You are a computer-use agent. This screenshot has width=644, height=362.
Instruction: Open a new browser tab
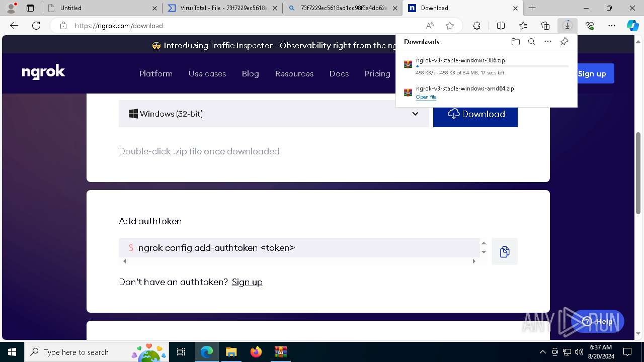coord(532,8)
